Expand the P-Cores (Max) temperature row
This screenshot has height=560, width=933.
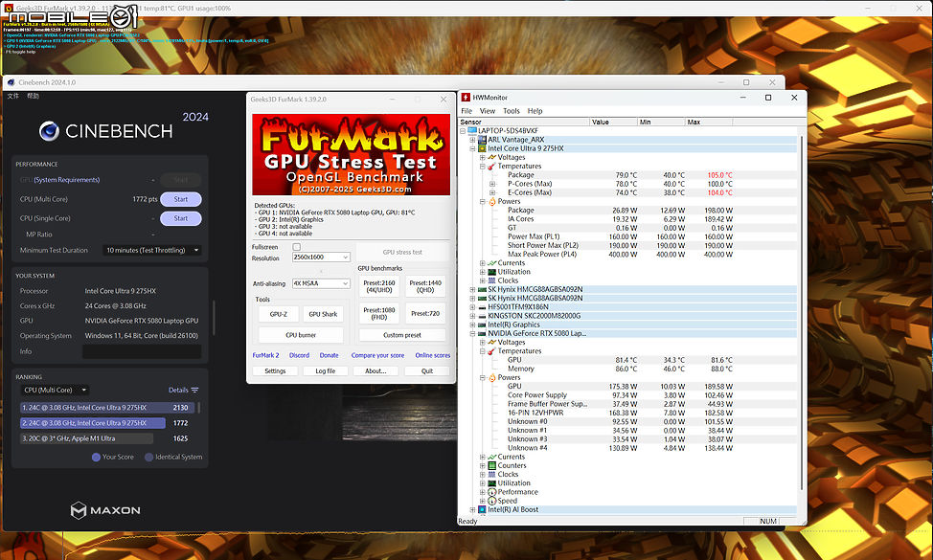coord(492,184)
